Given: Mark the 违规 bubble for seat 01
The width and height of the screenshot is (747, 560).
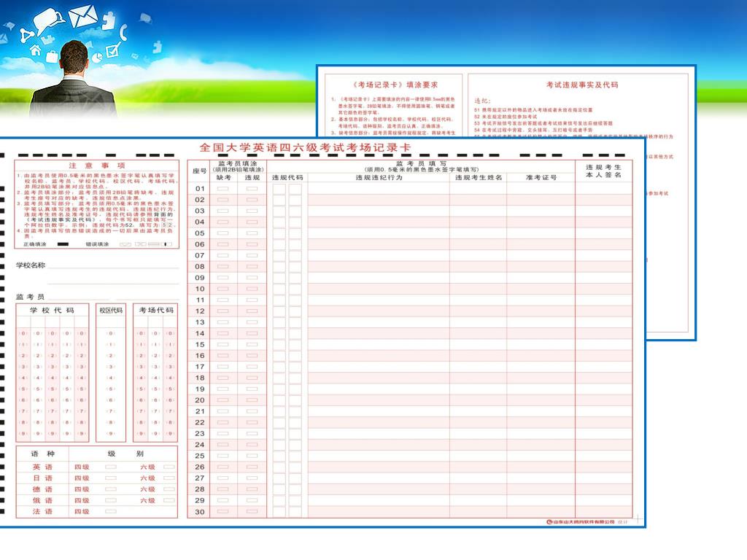Looking at the screenshot, I should (x=252, y=189).
